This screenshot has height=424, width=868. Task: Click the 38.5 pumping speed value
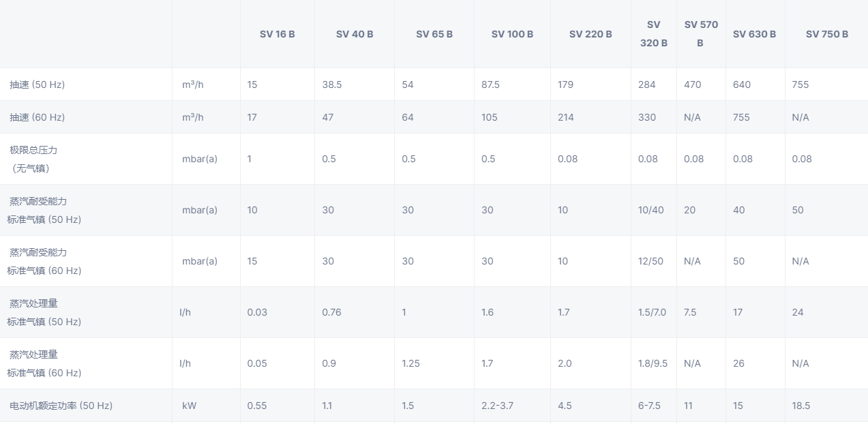click(332, 85)
